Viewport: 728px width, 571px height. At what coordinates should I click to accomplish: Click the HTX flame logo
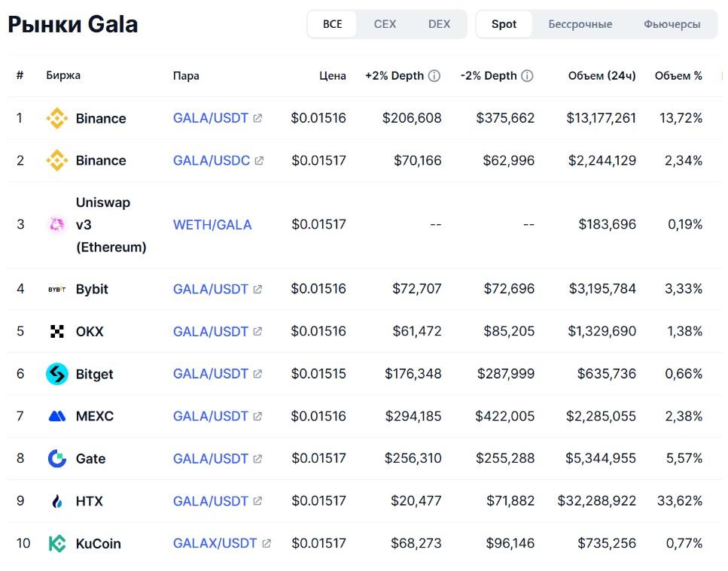click(56, 501)
